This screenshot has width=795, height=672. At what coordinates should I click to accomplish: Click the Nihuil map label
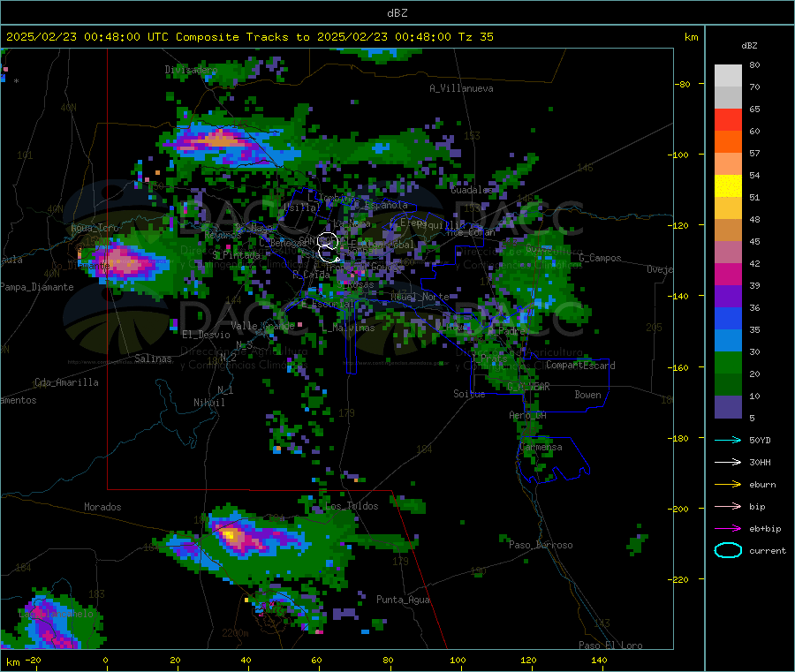pos(208,403)
